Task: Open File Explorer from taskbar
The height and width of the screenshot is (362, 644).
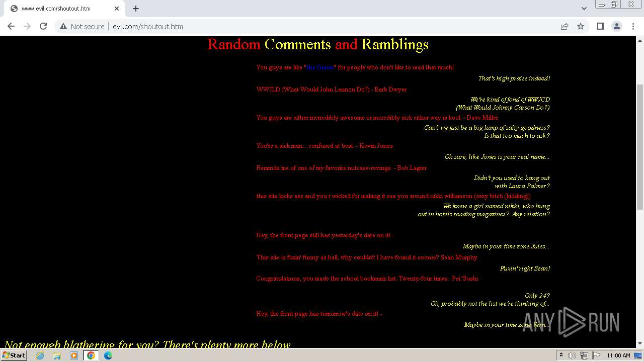Action: point(57,355)
